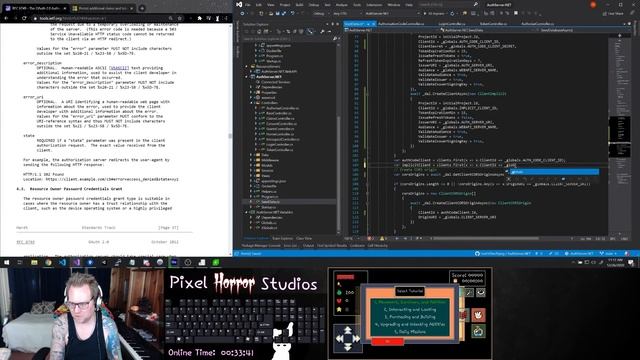Click the master branch status bar item

pyautogui.click(x=608, y=253)
